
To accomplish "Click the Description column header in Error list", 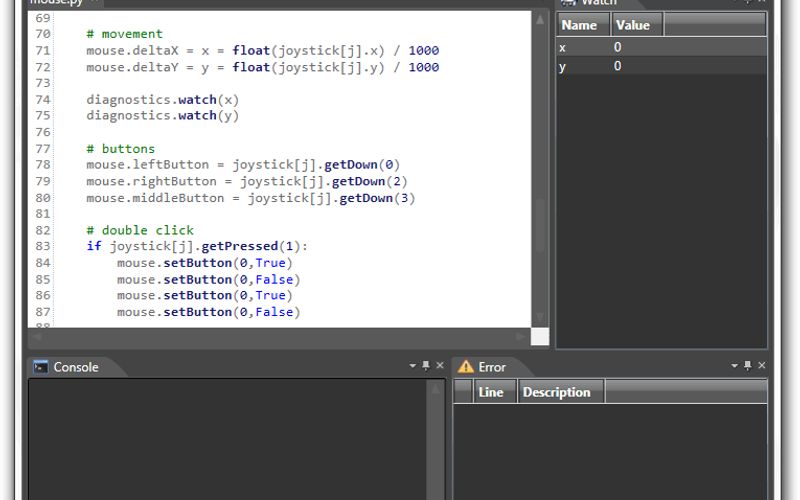I will tap(557, 392).
